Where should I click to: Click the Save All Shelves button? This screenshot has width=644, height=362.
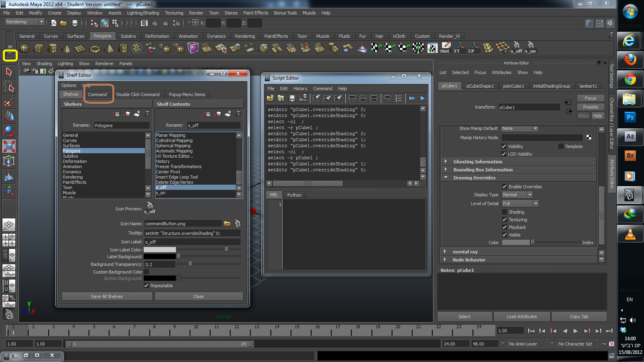107,296
